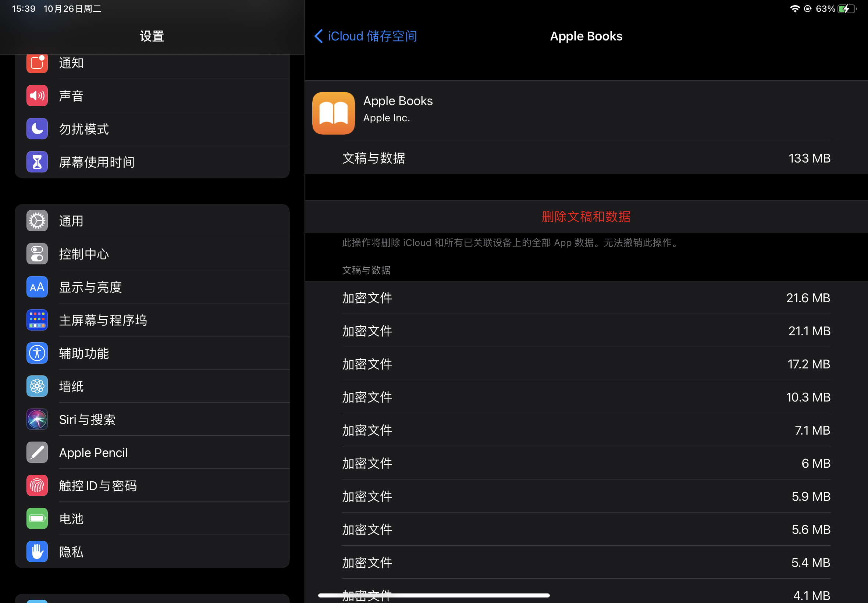Open 屏幕使用时间 settings row

152,162
